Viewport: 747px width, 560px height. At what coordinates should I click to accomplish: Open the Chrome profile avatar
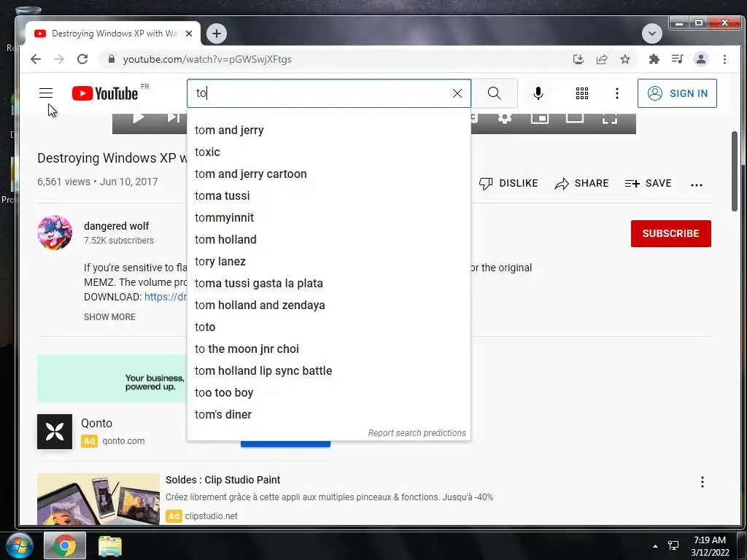click(701, 59)
